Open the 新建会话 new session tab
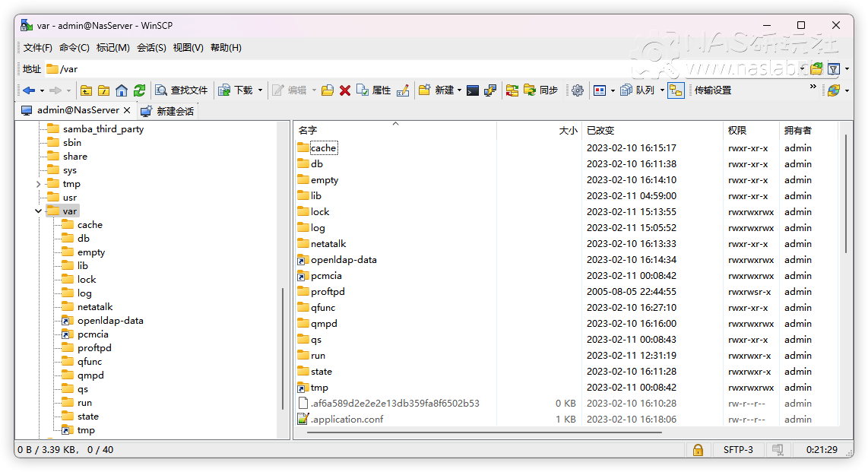 [168, 111]
